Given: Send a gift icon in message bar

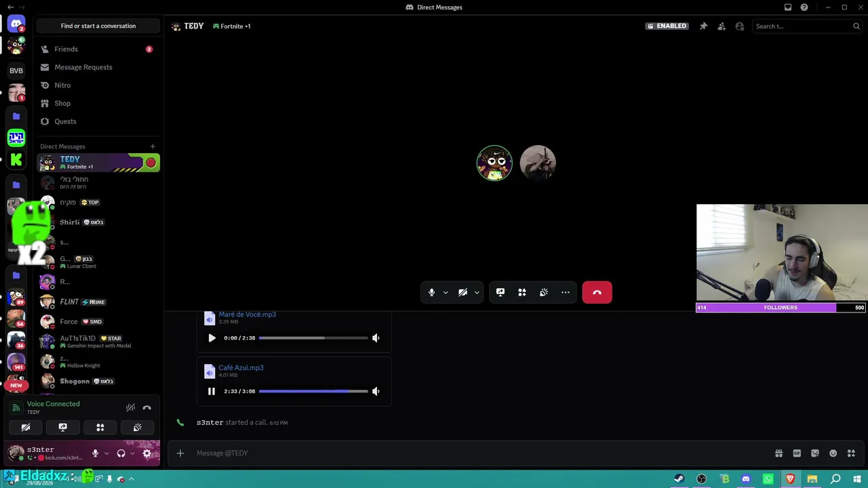Looking at the screenshot, I should (x=778, y=453).
